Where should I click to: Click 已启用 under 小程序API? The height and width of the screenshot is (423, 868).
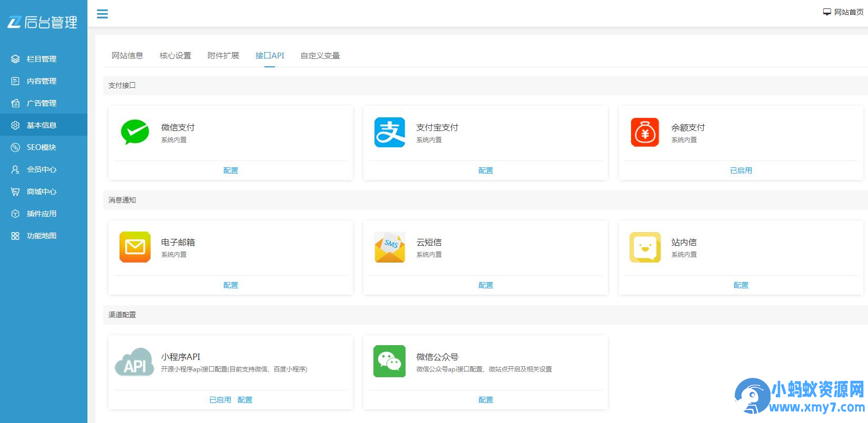tap(220, 400)
